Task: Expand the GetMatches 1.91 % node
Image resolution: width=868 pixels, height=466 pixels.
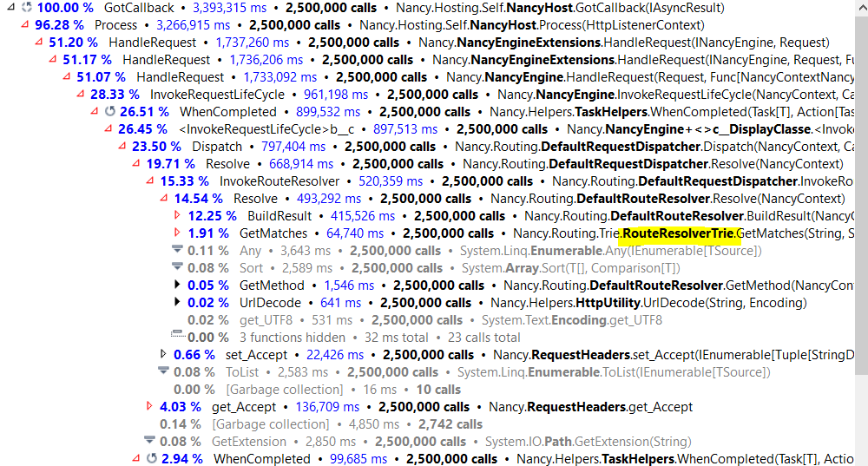Action: point(177,233)
